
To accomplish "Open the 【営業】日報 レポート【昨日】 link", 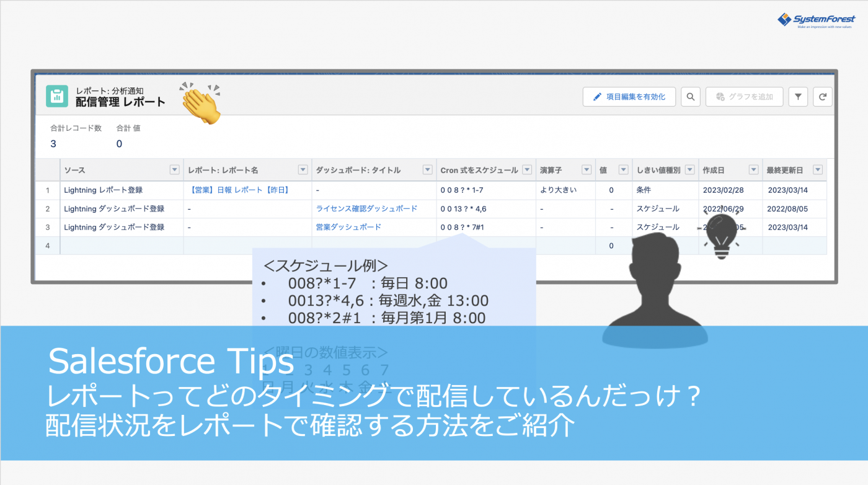I will 239,190.
